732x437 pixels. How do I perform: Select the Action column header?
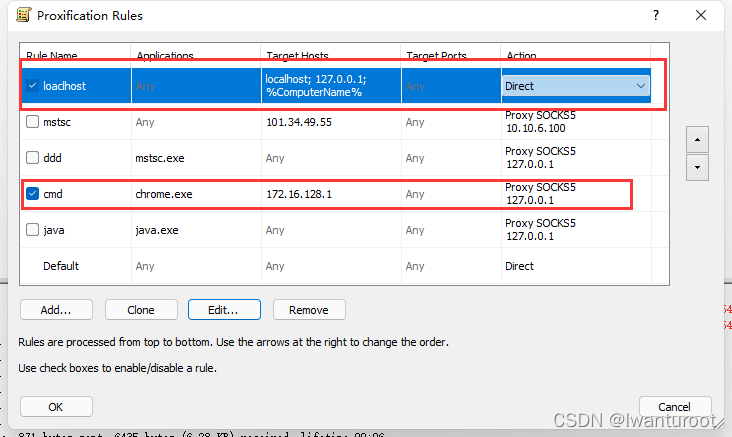[x=576, y=56]
